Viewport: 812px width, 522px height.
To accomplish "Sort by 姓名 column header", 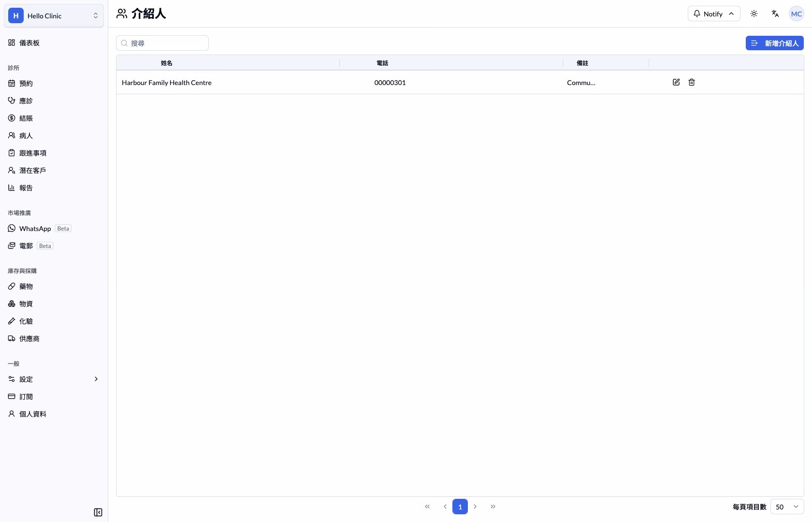I will (x=167, y=63).
